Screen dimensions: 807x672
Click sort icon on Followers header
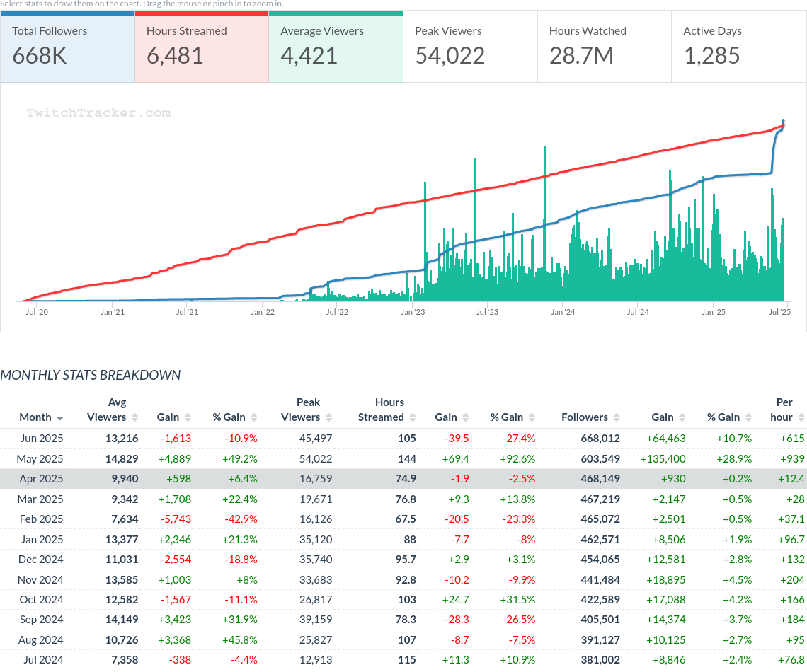(617, 417)
